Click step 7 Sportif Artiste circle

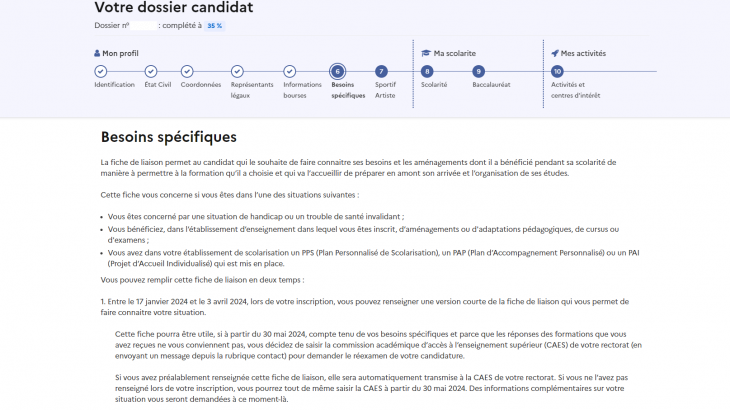[x=381, y=71]
